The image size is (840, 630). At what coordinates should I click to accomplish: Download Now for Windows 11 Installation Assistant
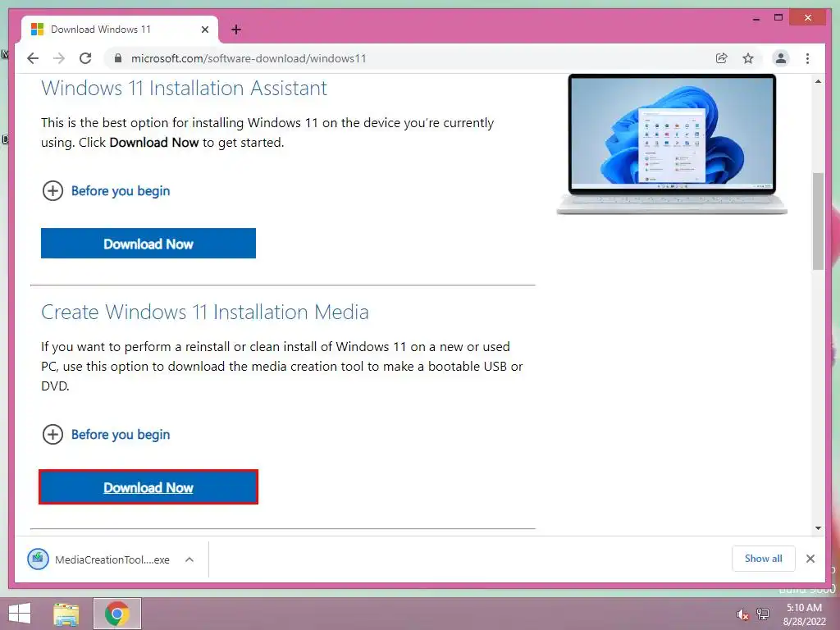coord(148,244)
